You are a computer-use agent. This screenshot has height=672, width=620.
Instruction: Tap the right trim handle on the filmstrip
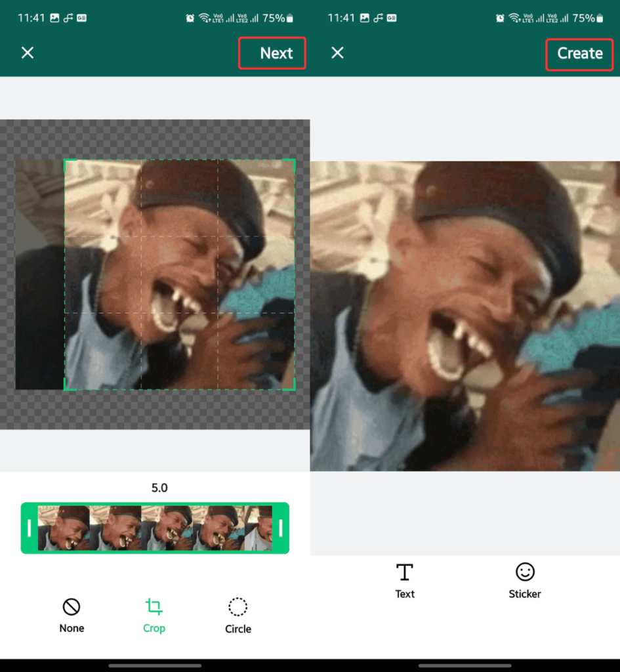coord(282,528)
